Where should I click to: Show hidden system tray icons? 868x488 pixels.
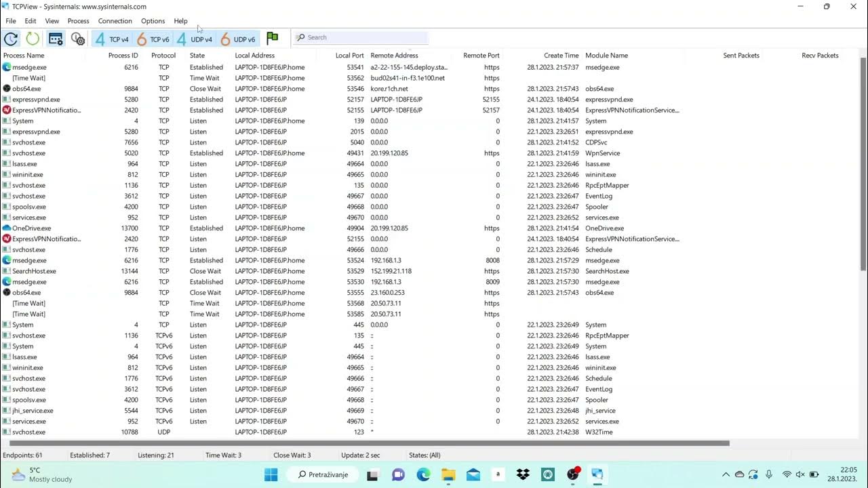point(726,474)
